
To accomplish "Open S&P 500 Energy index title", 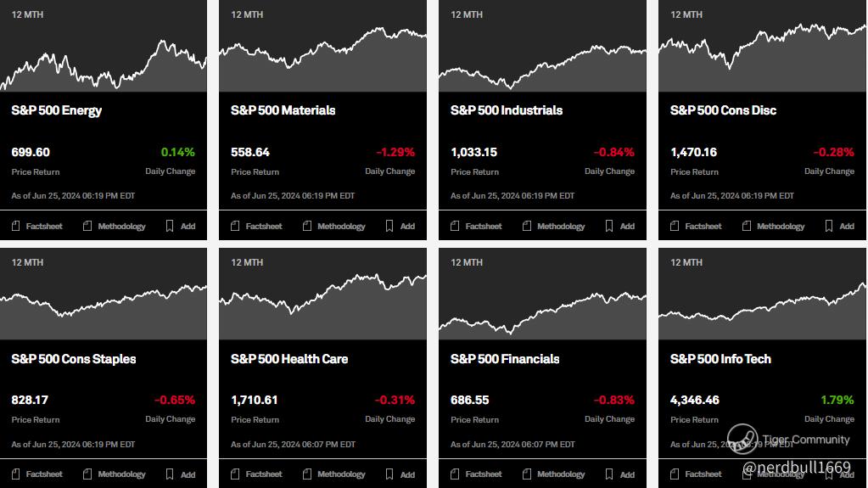I will click(x=57, y=110).
